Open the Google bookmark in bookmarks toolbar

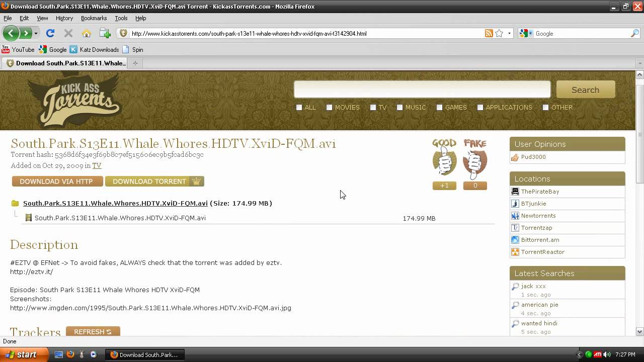[53, 50]
